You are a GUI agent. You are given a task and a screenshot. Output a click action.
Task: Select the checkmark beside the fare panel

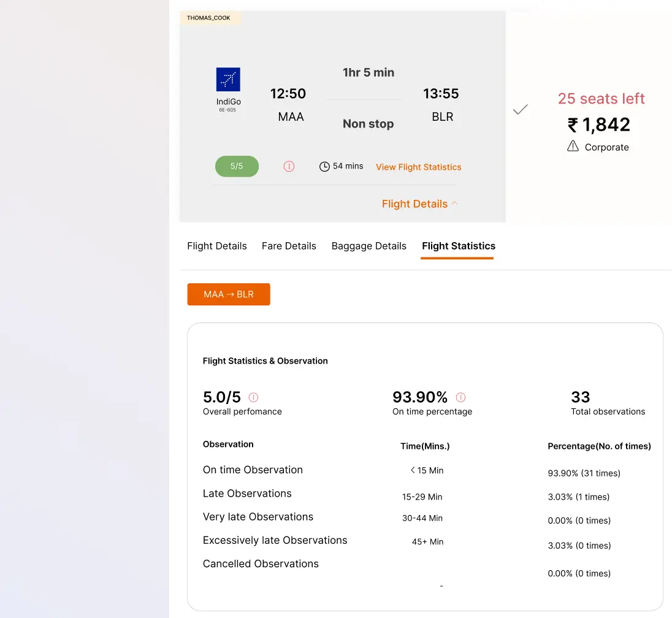coord(521,110)
